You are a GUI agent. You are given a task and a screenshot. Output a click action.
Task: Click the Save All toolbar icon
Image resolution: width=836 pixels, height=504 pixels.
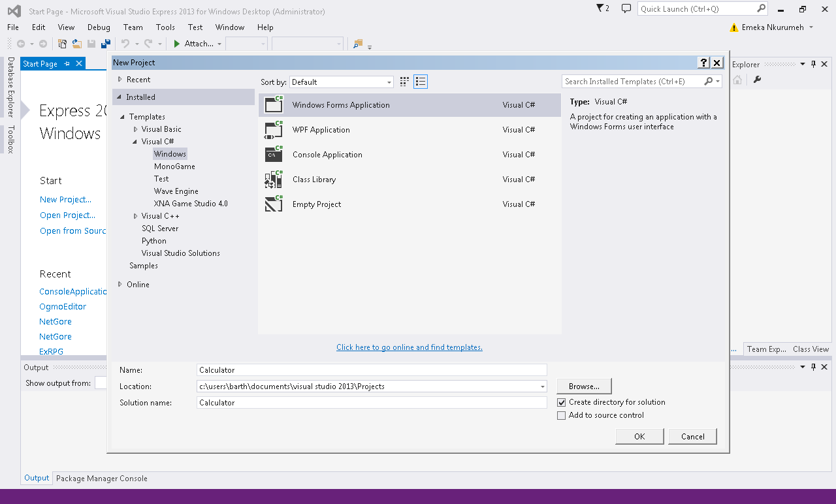click(105, 44)
